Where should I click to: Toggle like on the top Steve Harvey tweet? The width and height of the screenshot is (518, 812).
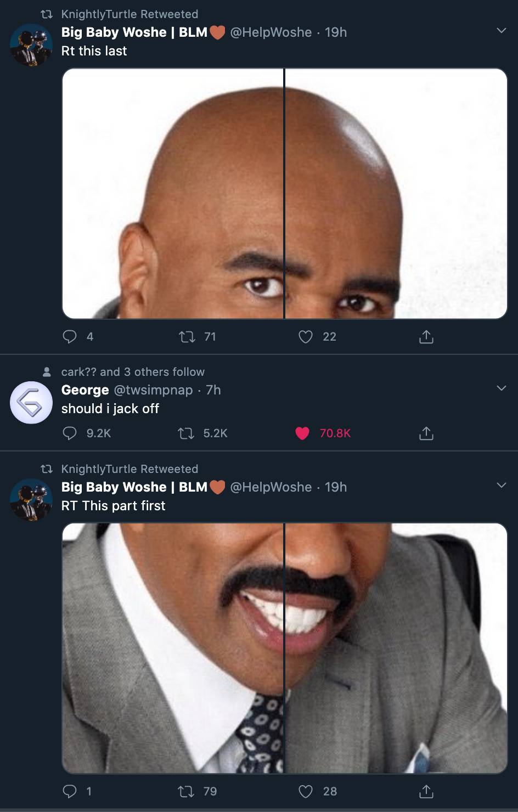click(x=306, y=336)
